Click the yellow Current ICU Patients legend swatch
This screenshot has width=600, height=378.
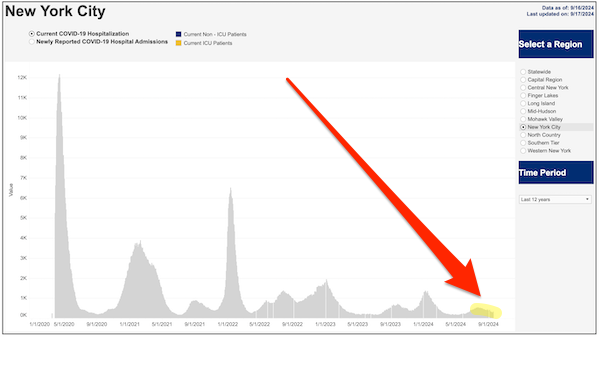point(178,43)
